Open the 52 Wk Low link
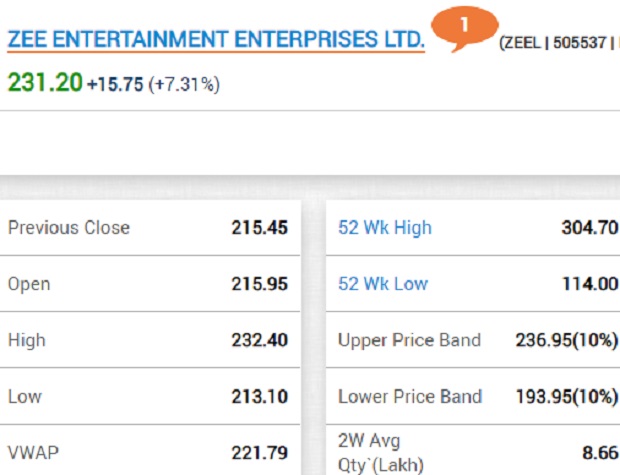This screenshot has width=620, height=475. pos(383,284)
